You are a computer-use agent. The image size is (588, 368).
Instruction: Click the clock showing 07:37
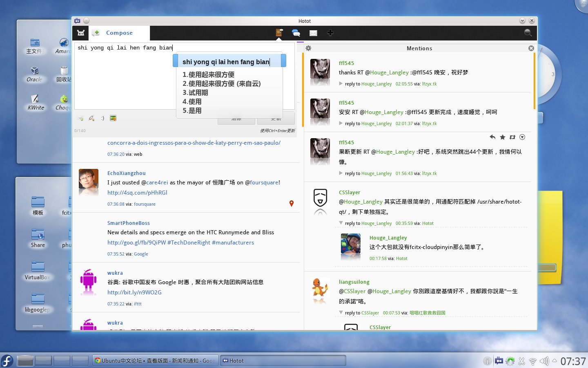573,361
